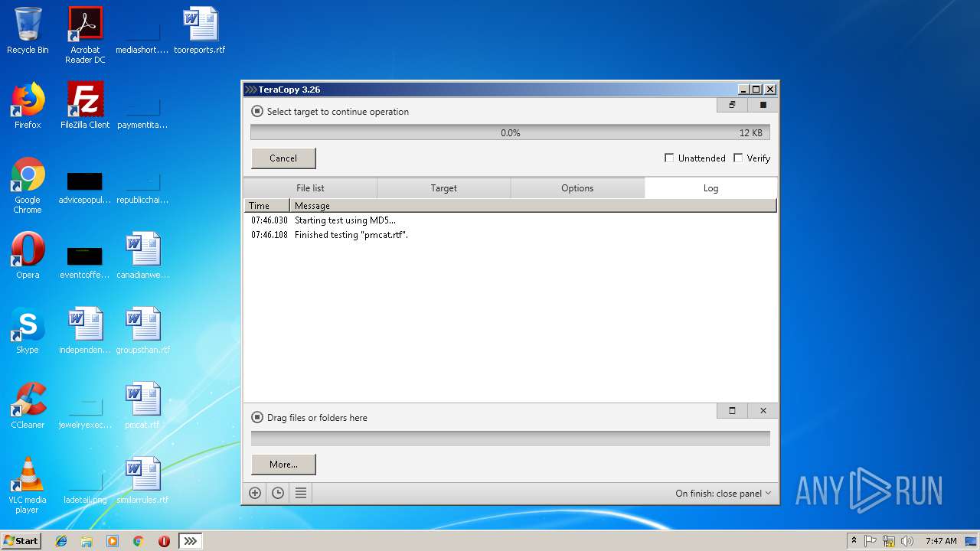
Task: Select the independen document icon
Action: click(85, 331)
